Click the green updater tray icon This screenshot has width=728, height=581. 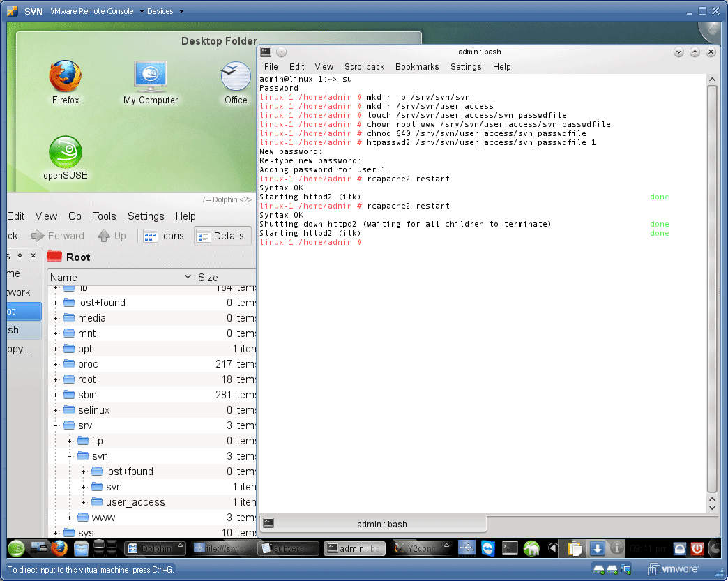pyautogui.click(x=531, y=548)
